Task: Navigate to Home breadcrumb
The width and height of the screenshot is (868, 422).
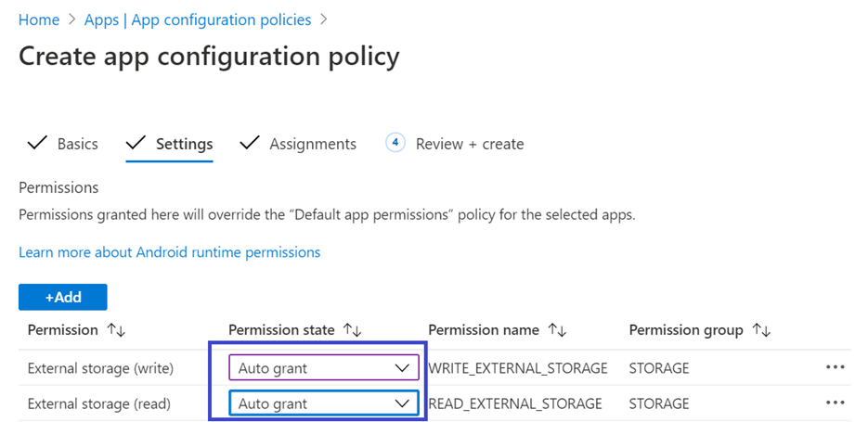Action: (x=39, y=19)
